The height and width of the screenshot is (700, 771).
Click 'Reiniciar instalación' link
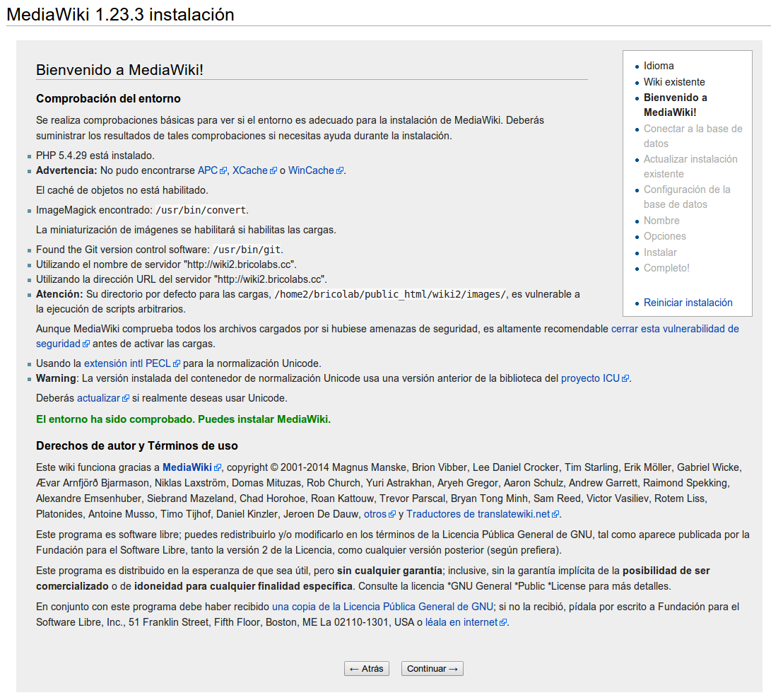tap(688, 303)
